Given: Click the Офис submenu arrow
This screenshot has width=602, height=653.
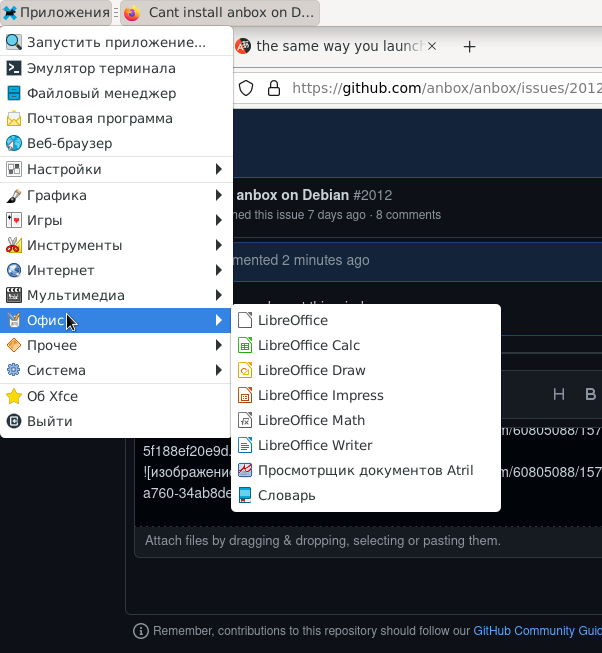Looking at the screenshot, I should click(x=219, y=320).
